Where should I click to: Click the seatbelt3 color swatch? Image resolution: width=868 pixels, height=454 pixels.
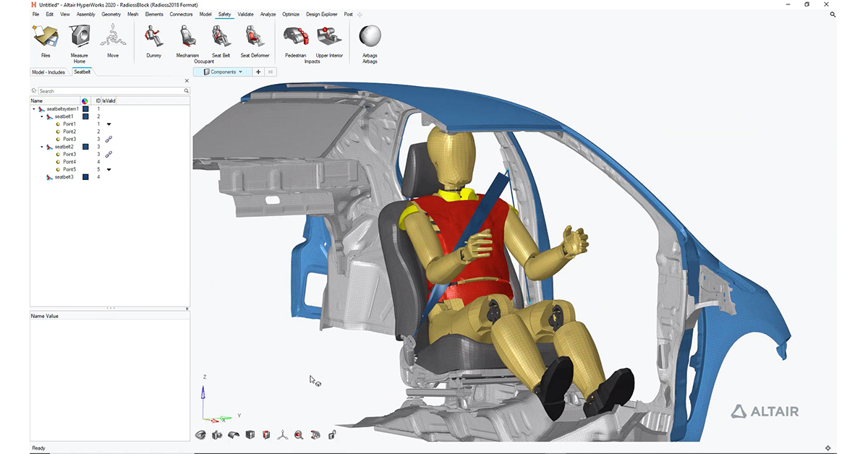point(85,176)
